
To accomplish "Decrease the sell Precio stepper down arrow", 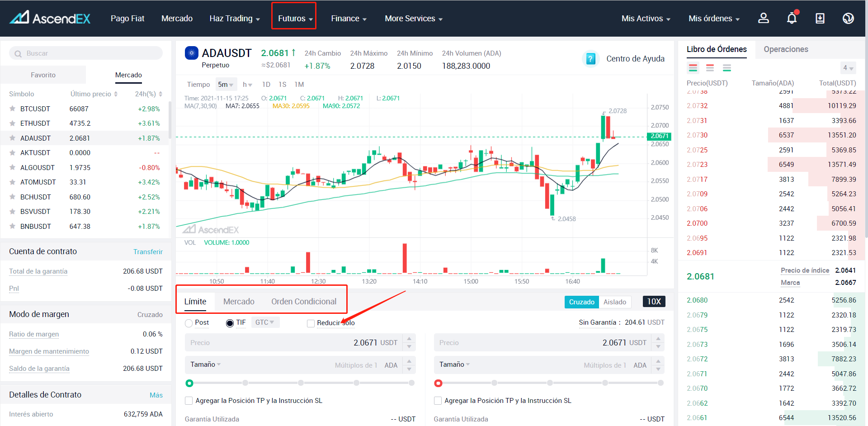I will (x=658, y=347).
